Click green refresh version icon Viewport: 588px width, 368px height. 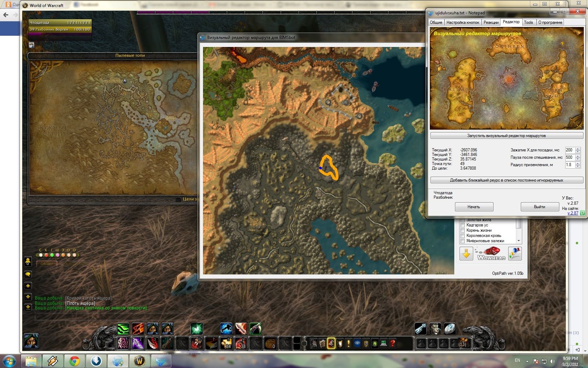tap(582, 213)
